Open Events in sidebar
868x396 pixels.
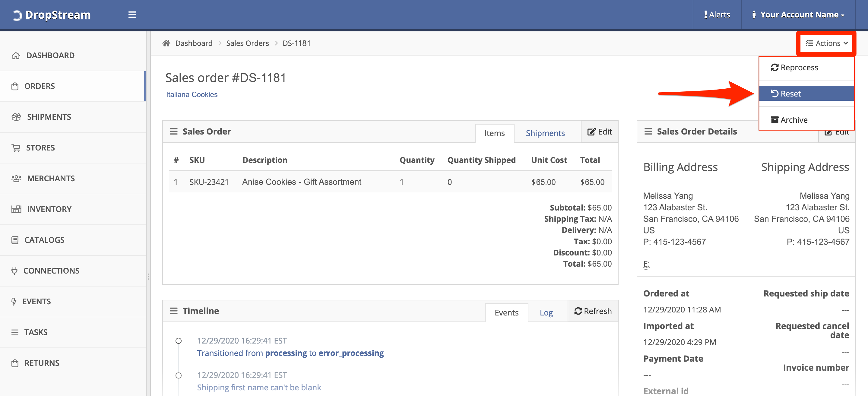coord(73,301)
